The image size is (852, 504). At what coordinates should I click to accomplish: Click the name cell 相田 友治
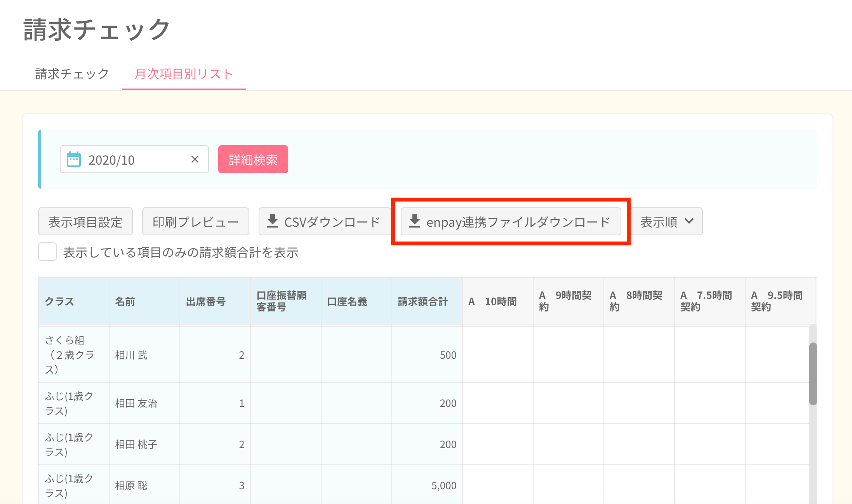[x=144, y=403]
